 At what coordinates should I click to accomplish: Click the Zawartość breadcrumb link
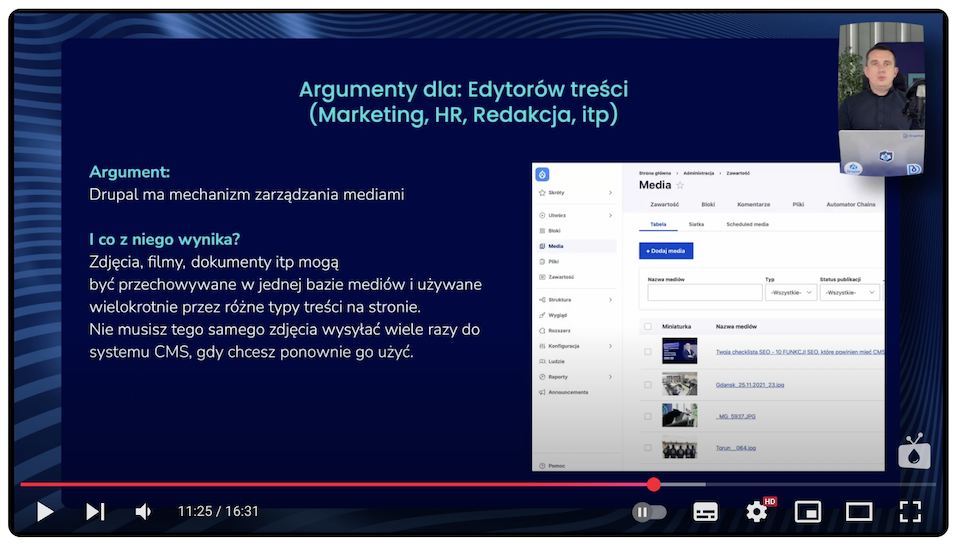738,173
